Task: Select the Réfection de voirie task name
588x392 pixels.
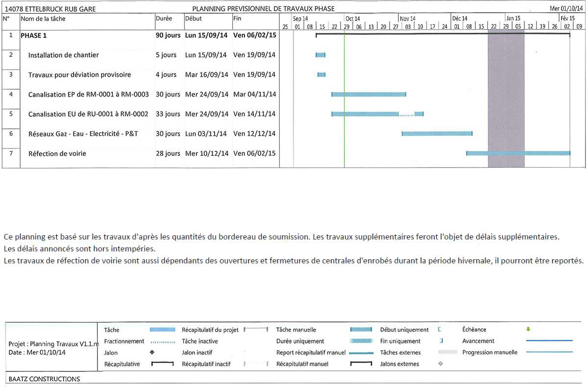Action: [x=57, y=153]
